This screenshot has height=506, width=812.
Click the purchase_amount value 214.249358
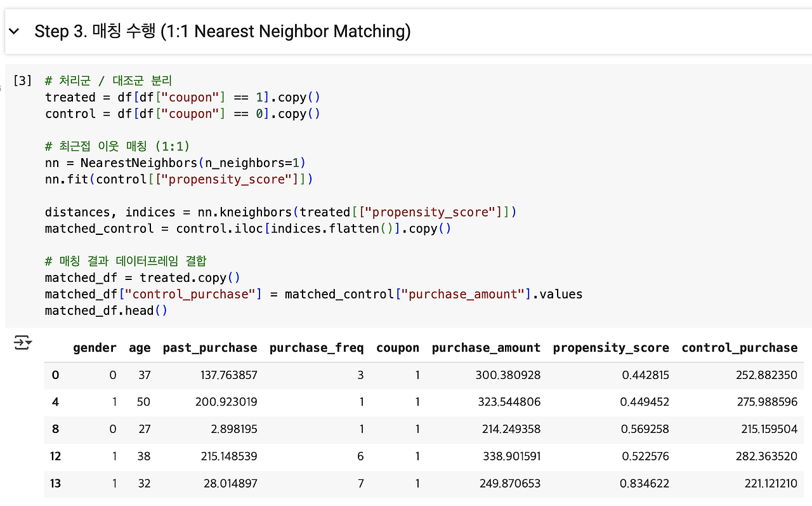[x=511, y=429]
